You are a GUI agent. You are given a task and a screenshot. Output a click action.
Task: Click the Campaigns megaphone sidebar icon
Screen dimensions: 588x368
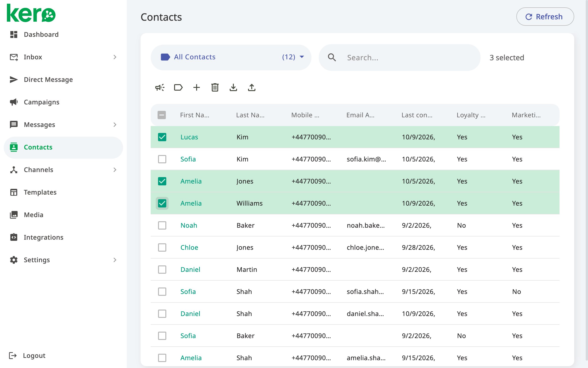tap(14, 102)
